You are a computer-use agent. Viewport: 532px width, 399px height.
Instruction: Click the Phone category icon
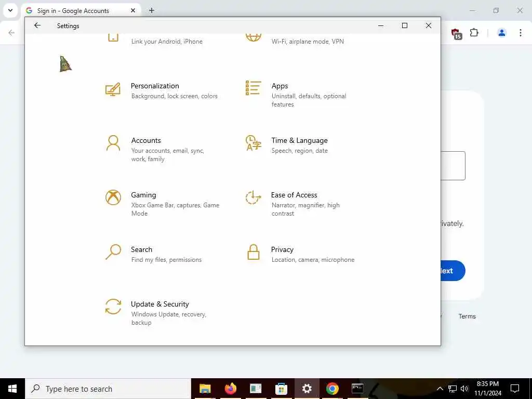[x=113, y=37]
